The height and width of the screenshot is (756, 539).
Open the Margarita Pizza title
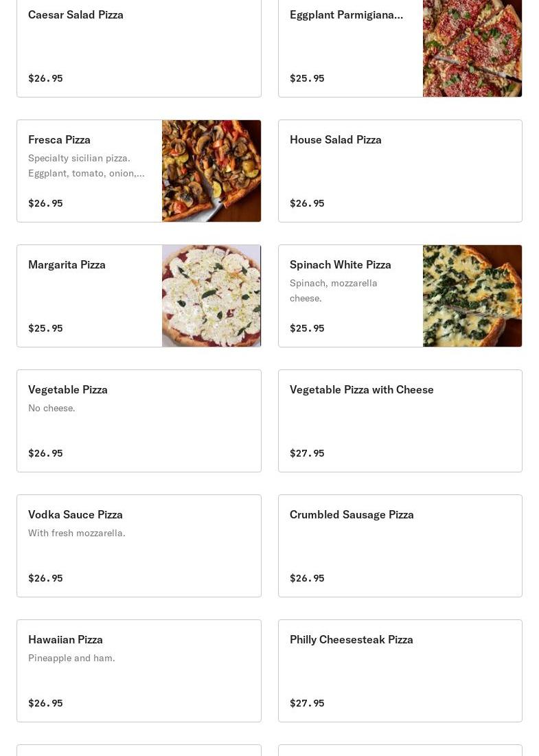point(67,265)
